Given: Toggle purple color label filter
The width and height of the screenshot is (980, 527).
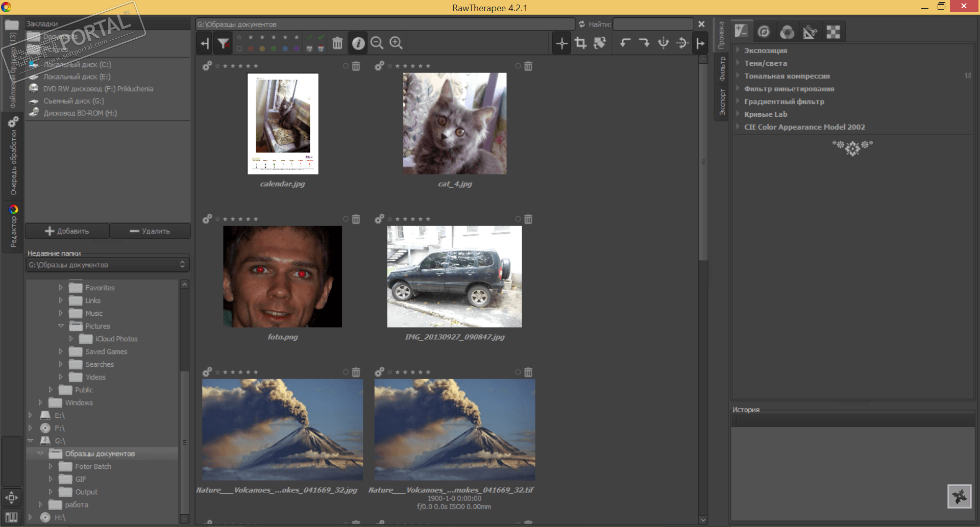Looking at the screenshot, I should 297,49.
